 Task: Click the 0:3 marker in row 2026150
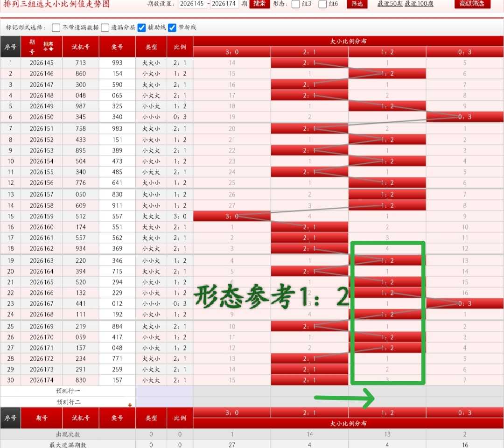point(465,117)
